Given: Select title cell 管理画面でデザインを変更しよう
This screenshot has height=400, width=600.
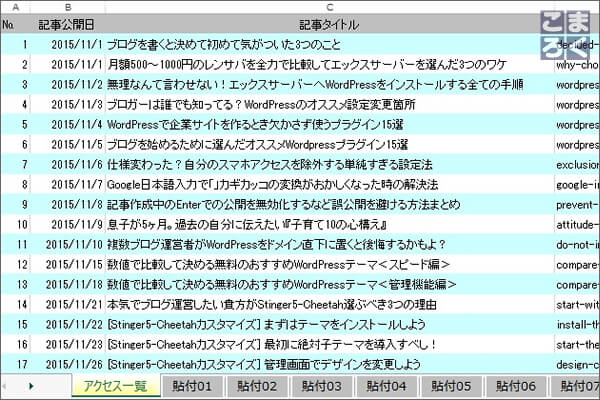Looking at the screenshot, I should pyautogui.click(x=329, y=364).
